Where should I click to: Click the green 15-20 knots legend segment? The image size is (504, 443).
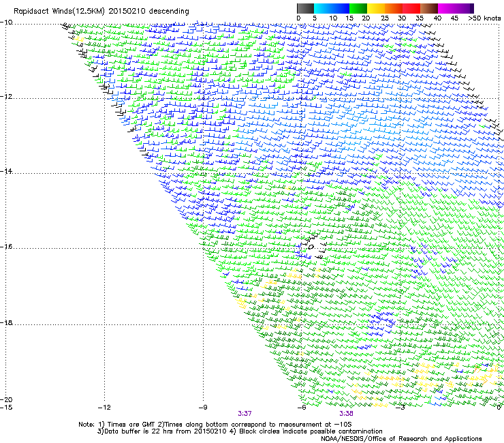click(358, 8)
